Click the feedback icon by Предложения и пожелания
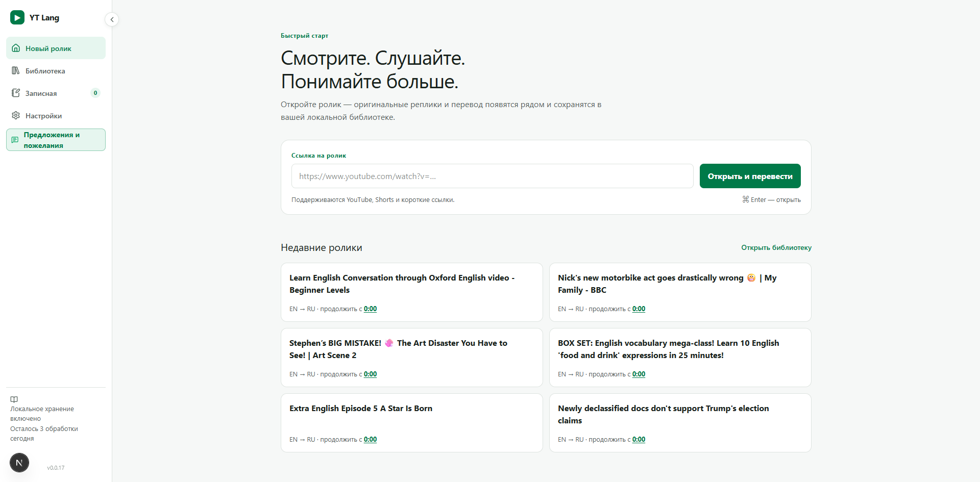Viewport: 980px width, 482px height. tap(15, 140)
